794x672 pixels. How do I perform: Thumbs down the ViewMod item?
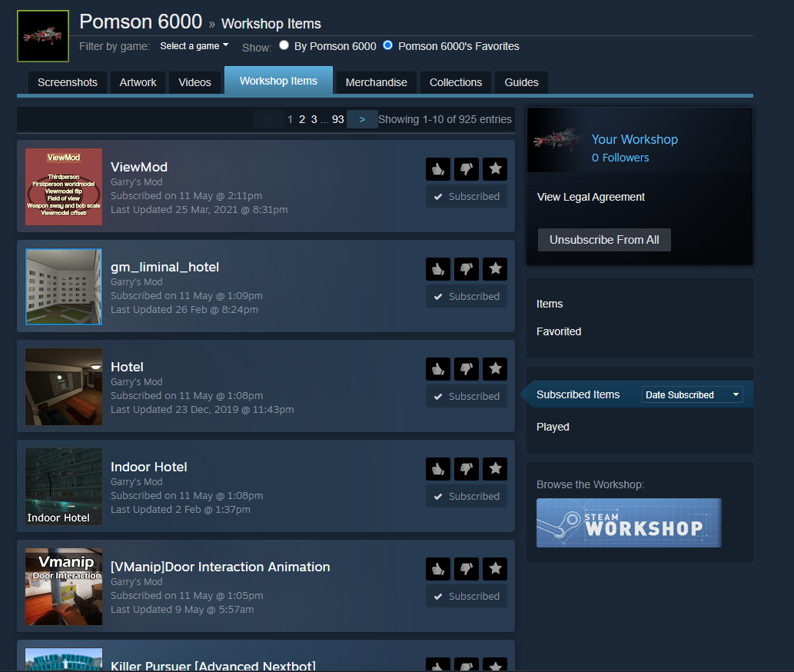click(x=467, y=168)
